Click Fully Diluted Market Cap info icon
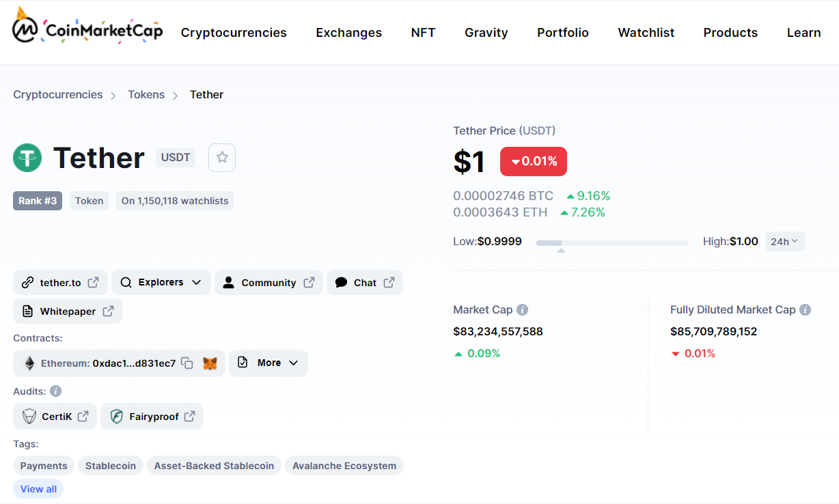This screenshot has width=839, height=504. [x=806, y=309]
